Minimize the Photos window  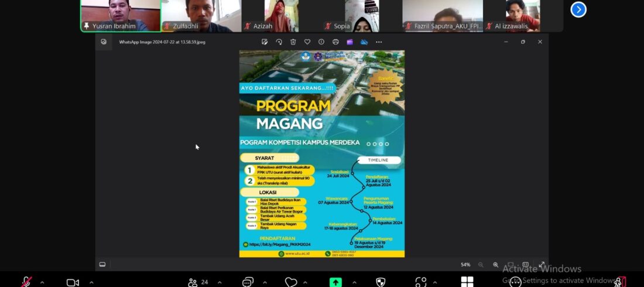pos(506,42)
